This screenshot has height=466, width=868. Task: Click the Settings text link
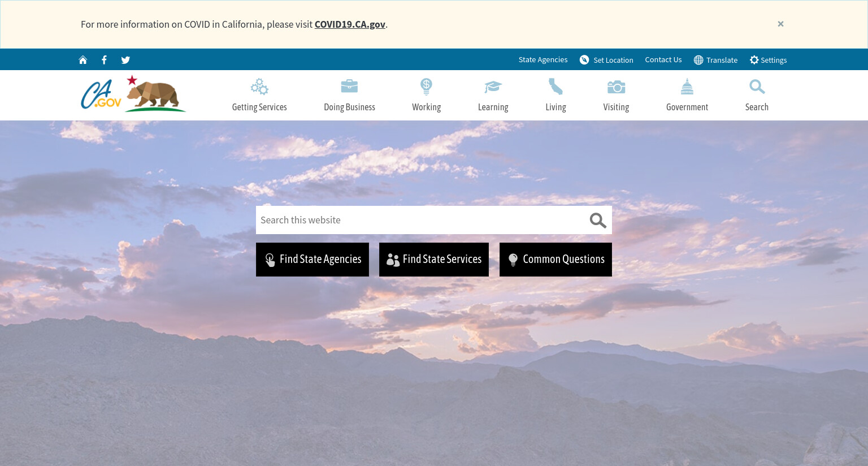[774, 60]
